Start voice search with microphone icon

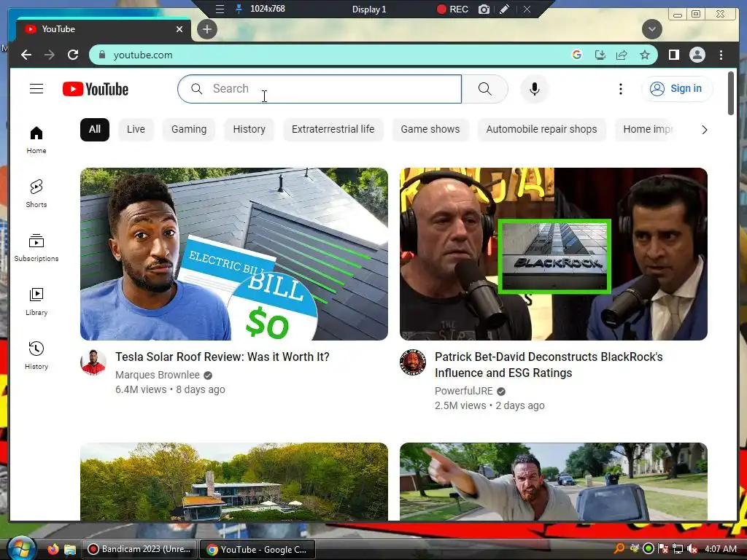tap(535, 88)
